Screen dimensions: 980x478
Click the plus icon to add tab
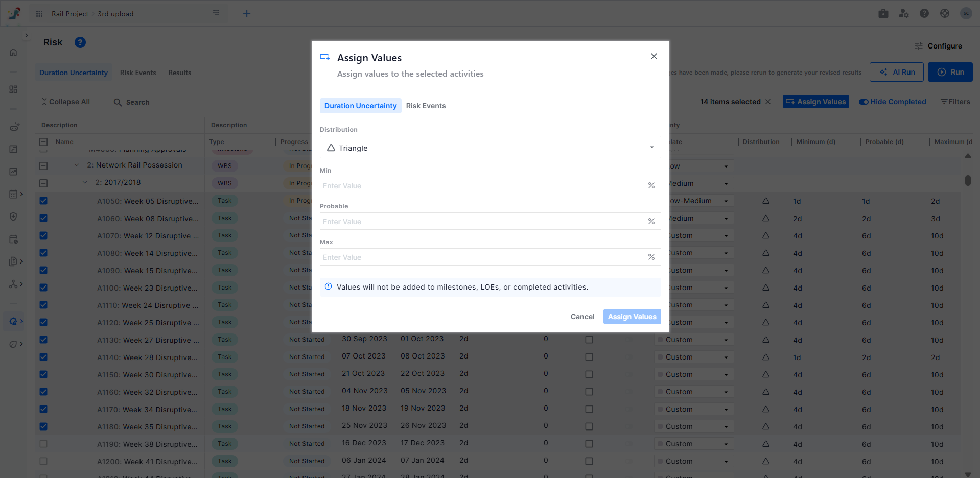click(x=247, y=13)
